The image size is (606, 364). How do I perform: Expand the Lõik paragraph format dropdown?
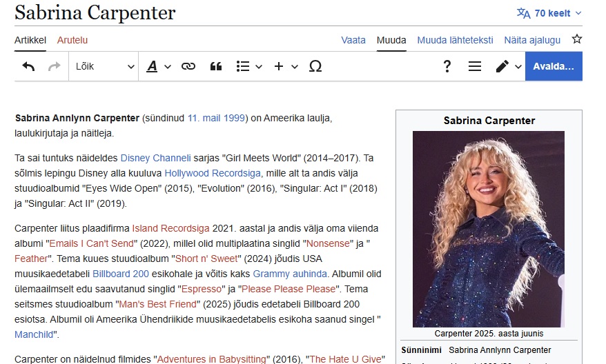[x=105, y=66]
